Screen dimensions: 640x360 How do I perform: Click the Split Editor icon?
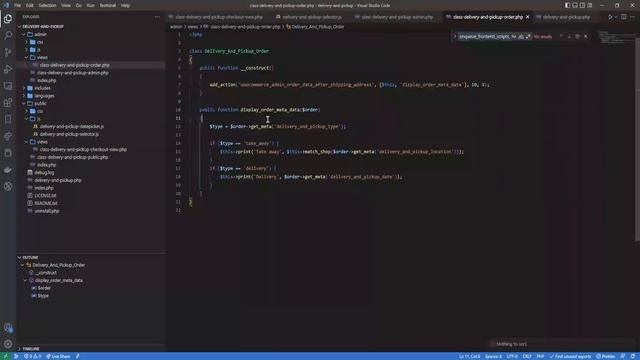click(624, 17)
